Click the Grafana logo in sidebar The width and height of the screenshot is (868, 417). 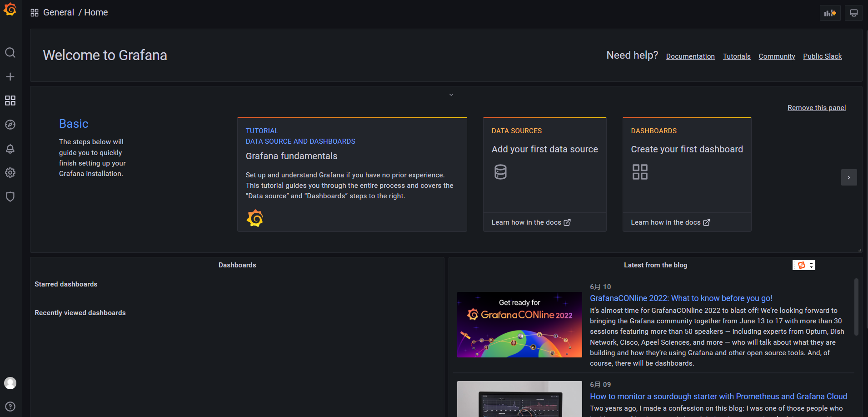10,9
